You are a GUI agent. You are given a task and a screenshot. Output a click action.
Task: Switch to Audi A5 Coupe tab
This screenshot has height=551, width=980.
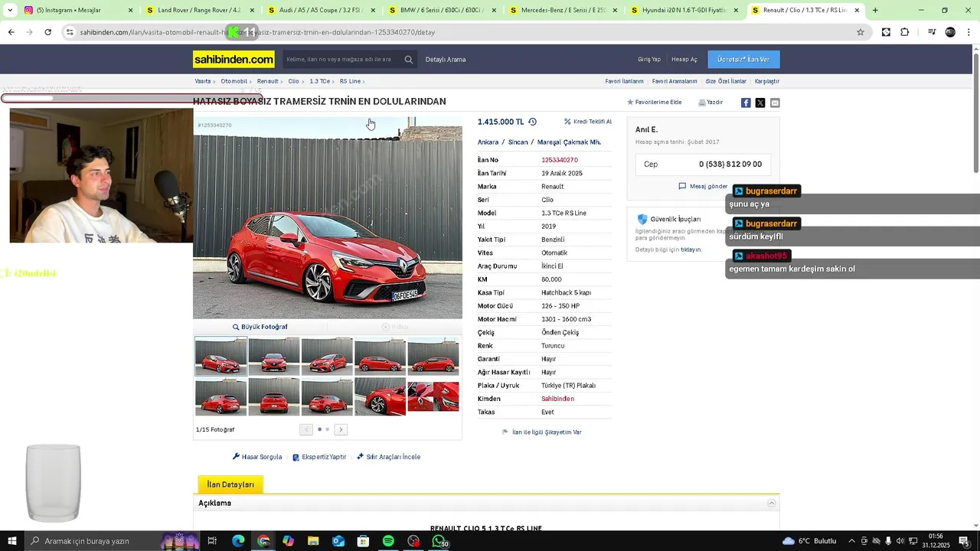pos(323,11)
